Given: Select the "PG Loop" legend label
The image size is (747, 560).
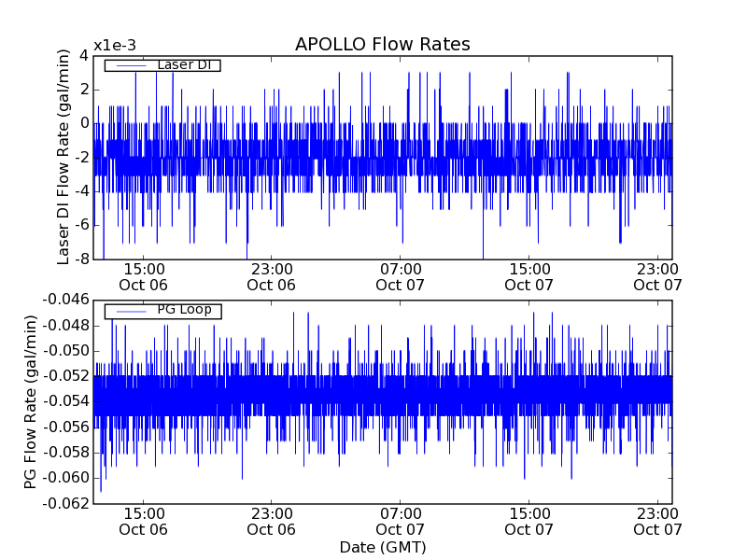Looking at the screenshot, I should (184, 310).
